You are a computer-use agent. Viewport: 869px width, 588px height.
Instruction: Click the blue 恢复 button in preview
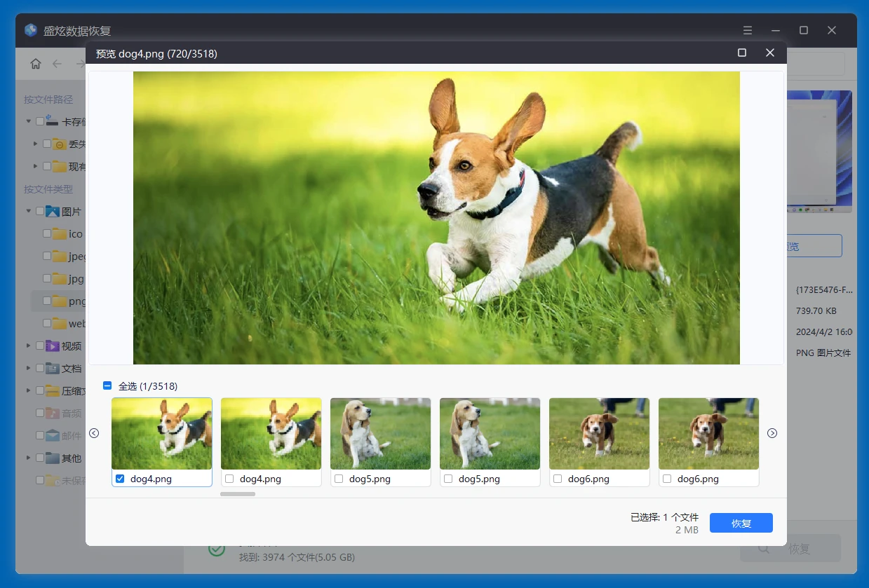pyautogui.click(x=741, y=524)
